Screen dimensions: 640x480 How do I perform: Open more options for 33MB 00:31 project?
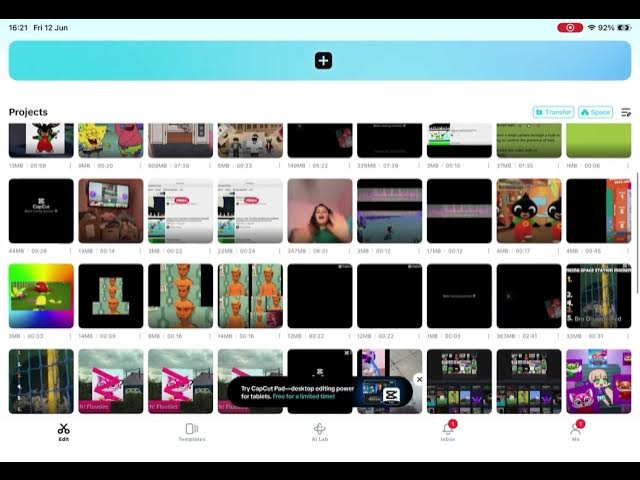pyautogui.click(x=628, y=336)
